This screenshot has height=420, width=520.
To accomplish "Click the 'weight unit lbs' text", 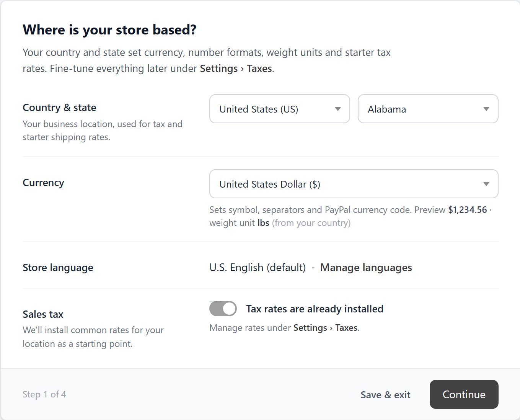I will pos(239,223).
